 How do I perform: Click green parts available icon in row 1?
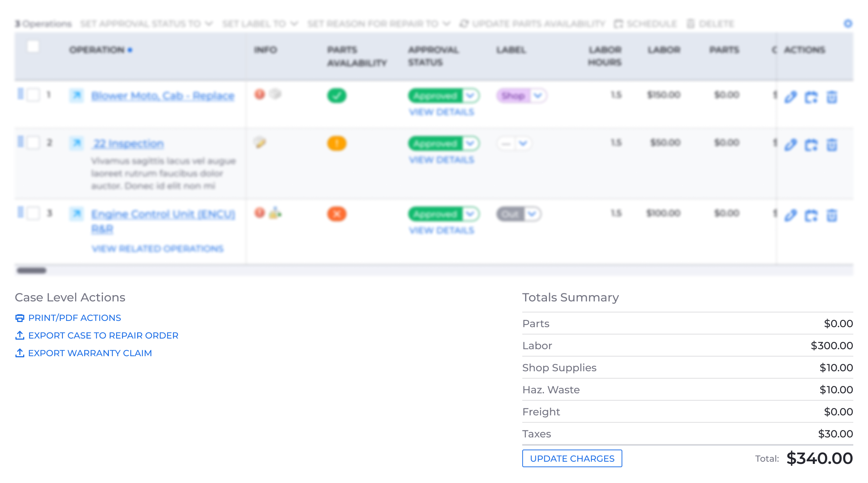(337, 96)
